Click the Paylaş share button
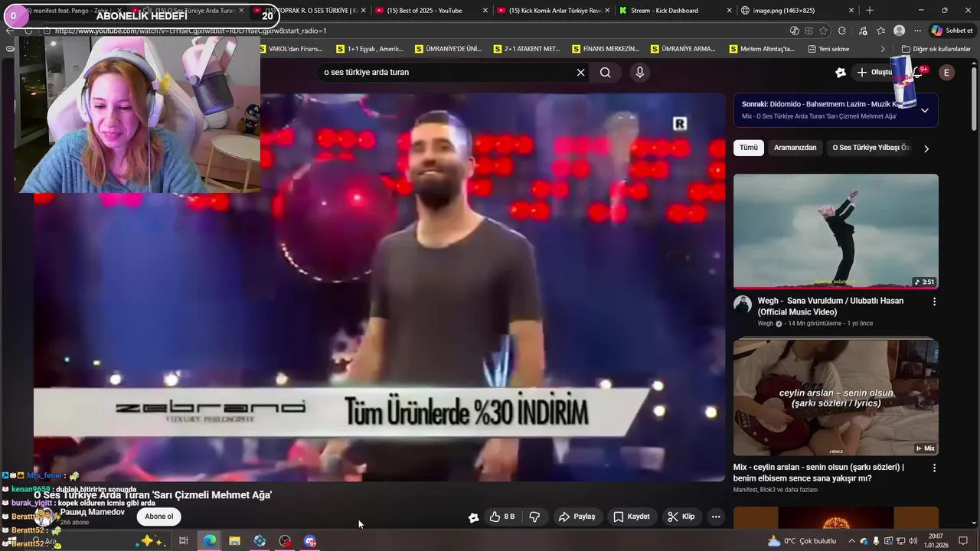 (577, 517)
